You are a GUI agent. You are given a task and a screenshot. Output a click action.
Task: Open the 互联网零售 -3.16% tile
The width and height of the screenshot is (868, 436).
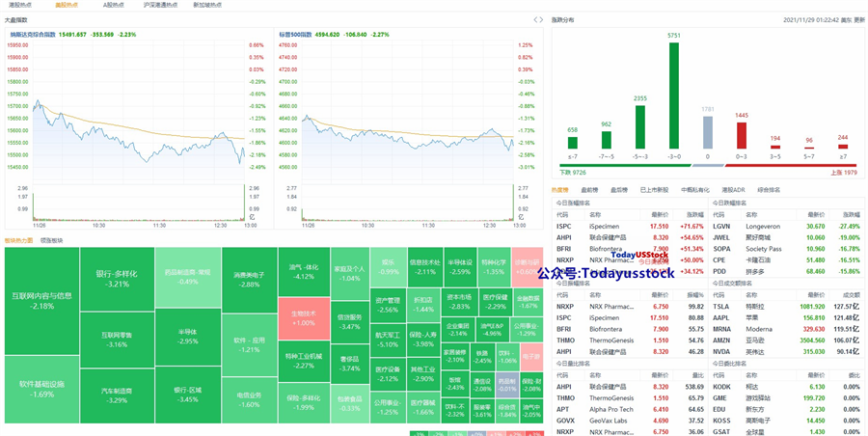tap(118, 340)
